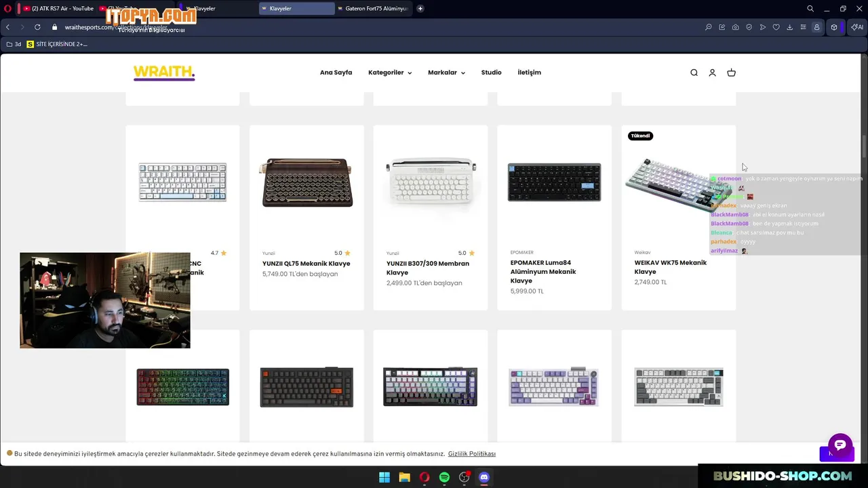Click the brown YUNZII QL75 typewriter keyboard image

[x=307, y=182]
